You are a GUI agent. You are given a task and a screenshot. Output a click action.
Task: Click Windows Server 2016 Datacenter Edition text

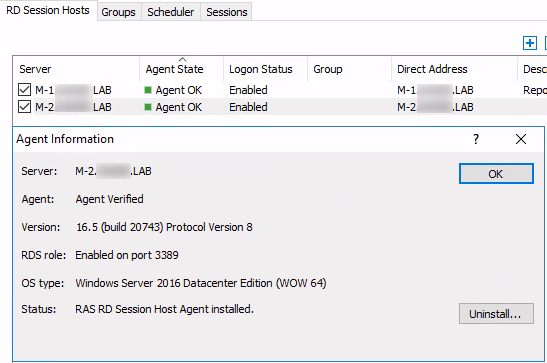click(x=201, y=283)
